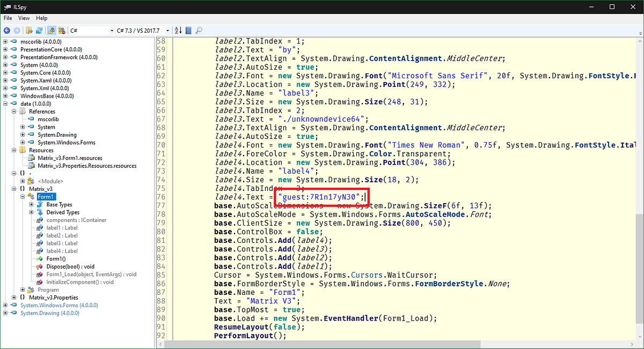
Task: Open the C# 7.3 / VS 2017.7 version dropdown
Action: [167, 30]
